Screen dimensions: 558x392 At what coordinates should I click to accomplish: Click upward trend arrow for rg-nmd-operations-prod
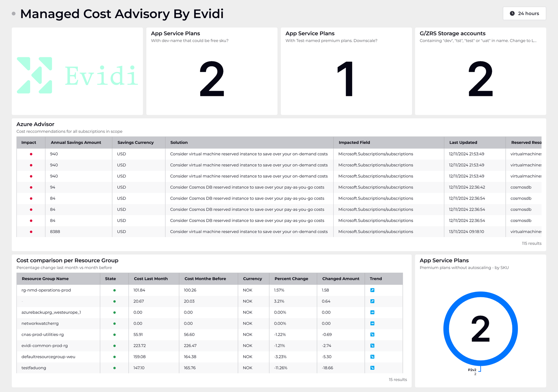tap(372, 290)
